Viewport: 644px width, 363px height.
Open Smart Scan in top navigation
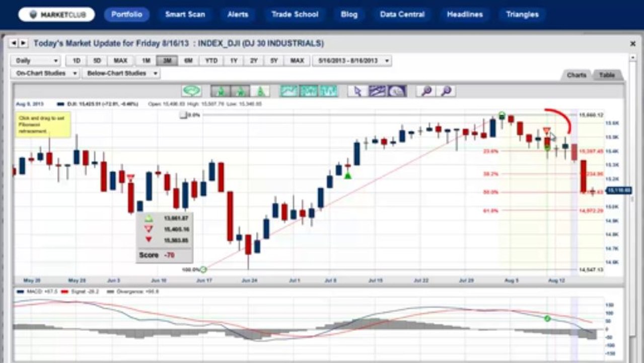pyautogui.click(x=185, y=15)
